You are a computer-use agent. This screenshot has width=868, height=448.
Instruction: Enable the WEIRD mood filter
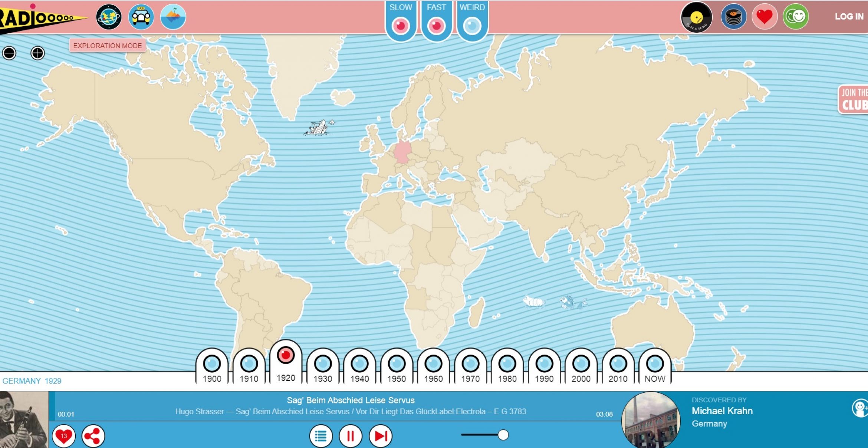tap(472, 26)
